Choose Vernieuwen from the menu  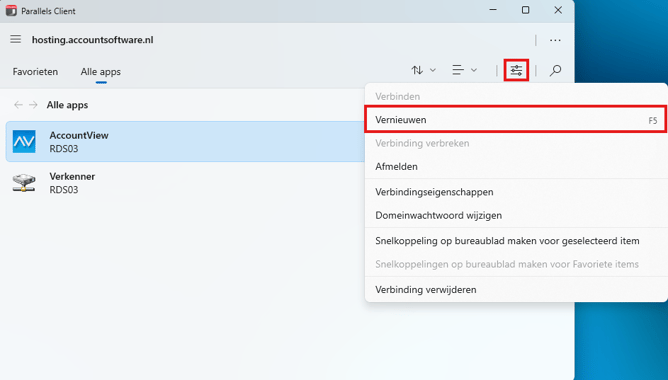516,120
